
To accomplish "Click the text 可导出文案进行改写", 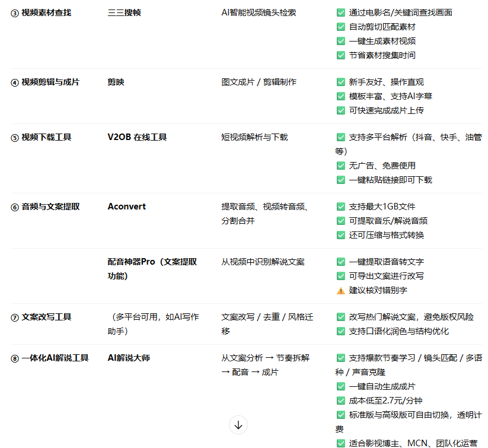I will pos(386,276).
